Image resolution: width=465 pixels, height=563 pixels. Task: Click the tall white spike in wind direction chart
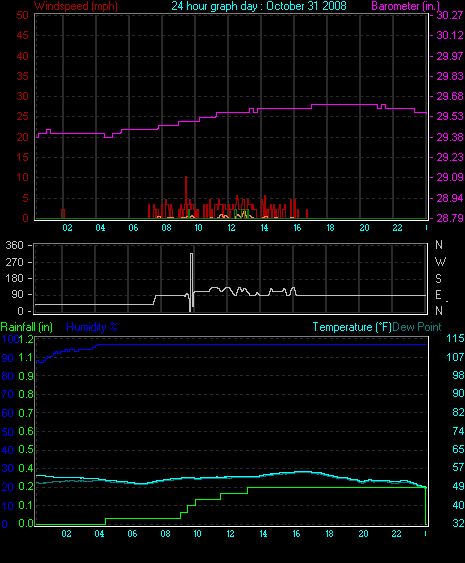(x=191, y=282)
